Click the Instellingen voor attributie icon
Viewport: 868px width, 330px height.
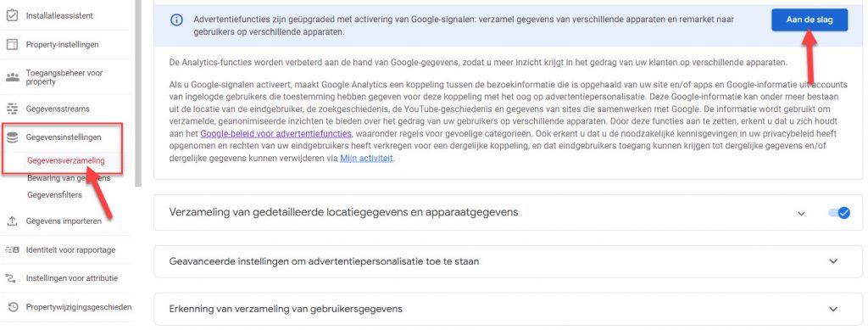point(12,278)
